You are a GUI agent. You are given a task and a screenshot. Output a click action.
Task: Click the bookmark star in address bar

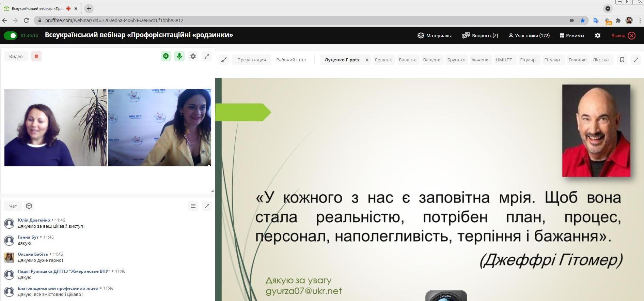tap(583, 20)
